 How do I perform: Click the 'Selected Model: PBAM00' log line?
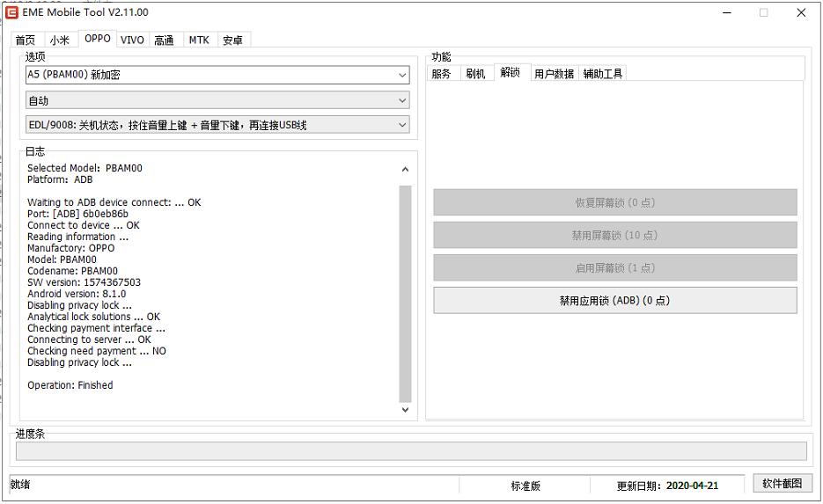85,168
